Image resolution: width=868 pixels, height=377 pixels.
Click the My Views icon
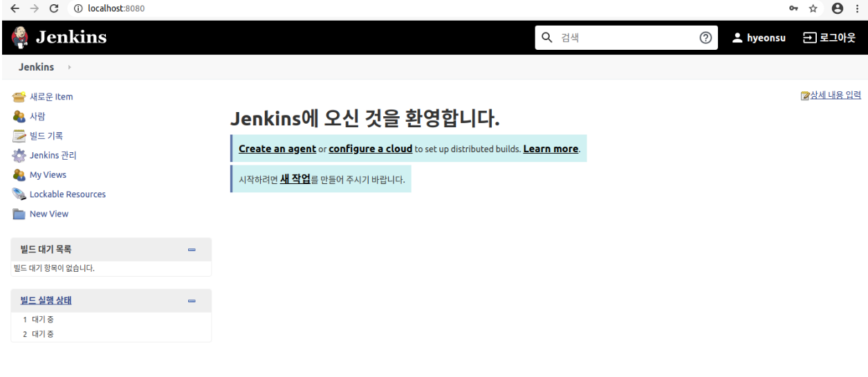[19, 174]
